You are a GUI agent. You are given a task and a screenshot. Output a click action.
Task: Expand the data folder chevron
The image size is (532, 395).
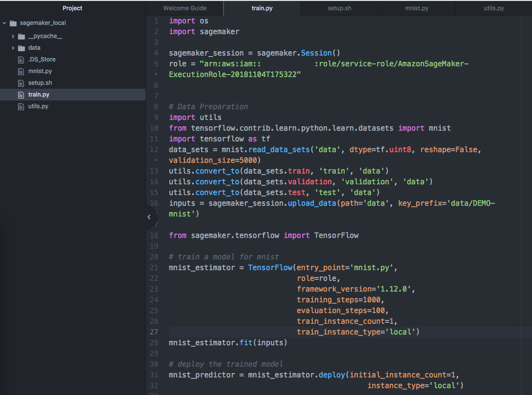point(13,48)
